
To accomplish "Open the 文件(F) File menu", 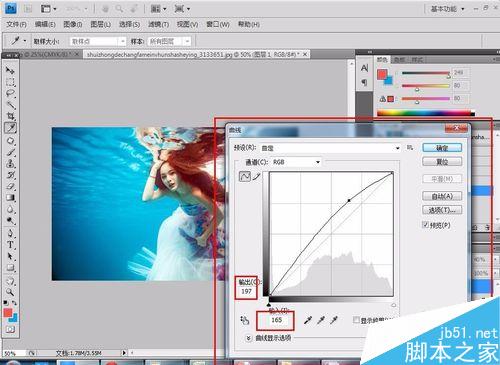I will 16,24.
